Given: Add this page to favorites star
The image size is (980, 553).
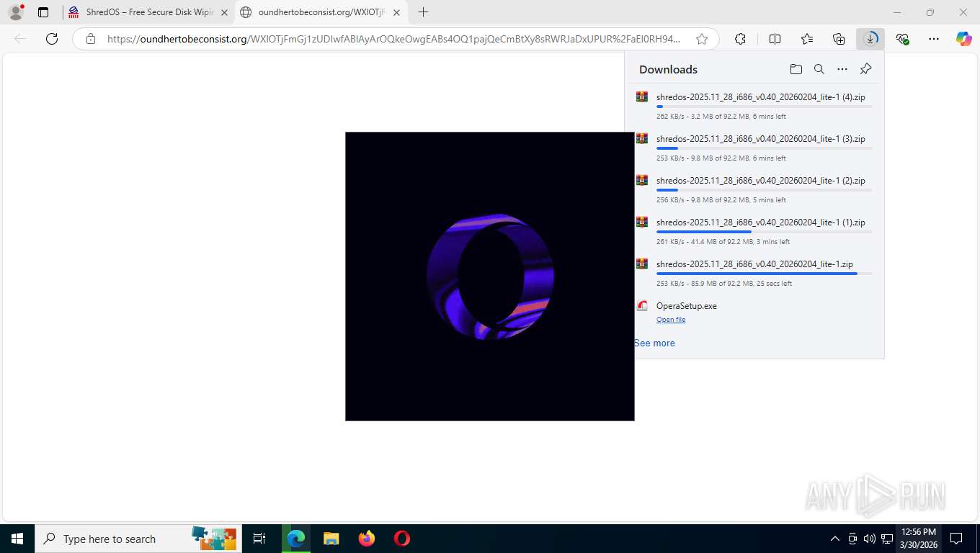Looking at the screenshot, I should tap(701, 39).
